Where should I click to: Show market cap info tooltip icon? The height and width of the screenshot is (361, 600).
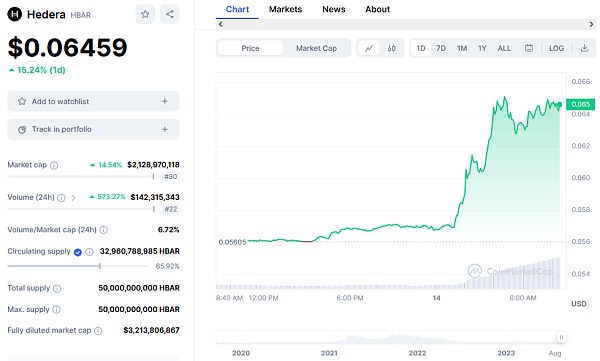click(54, 165)
